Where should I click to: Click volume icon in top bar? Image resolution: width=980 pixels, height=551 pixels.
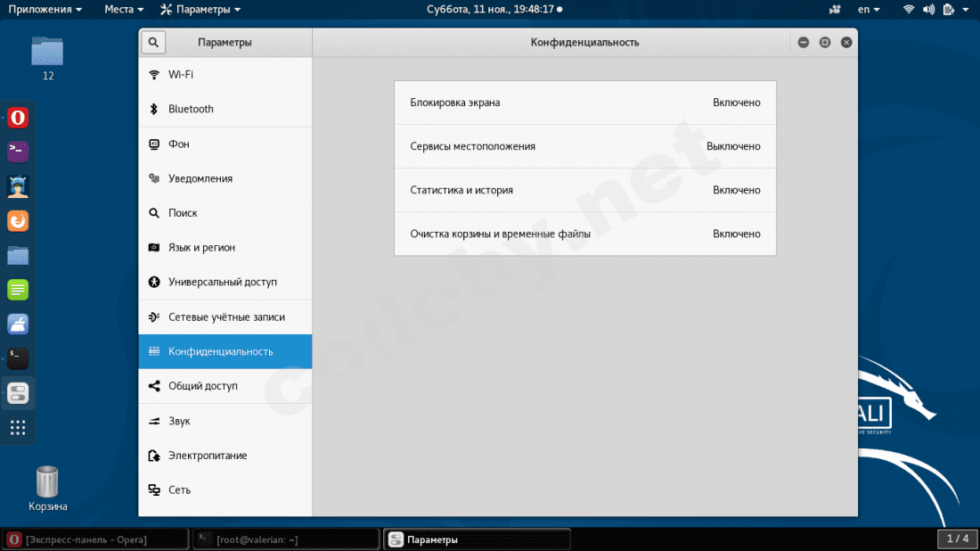click(x=928, y=10)
